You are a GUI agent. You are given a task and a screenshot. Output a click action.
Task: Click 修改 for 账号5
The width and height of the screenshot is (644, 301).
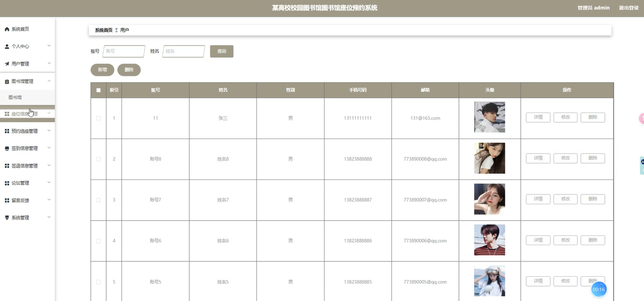click(566, 281)
